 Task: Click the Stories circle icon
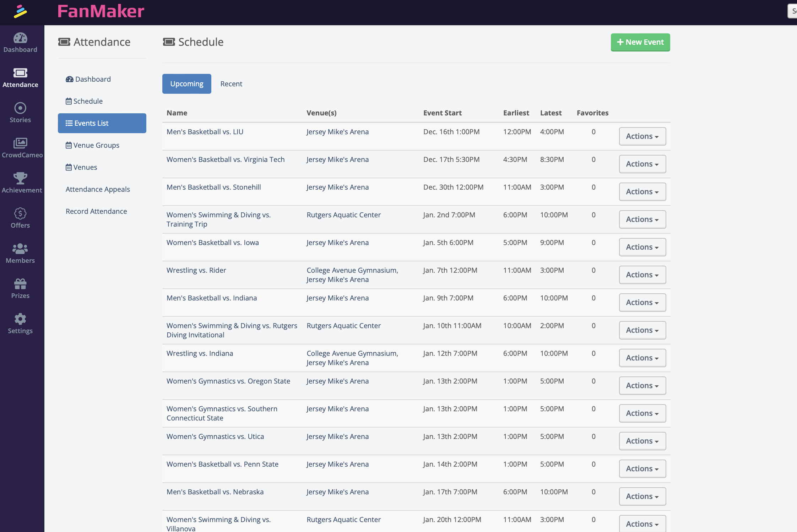(x=20, y=108)
